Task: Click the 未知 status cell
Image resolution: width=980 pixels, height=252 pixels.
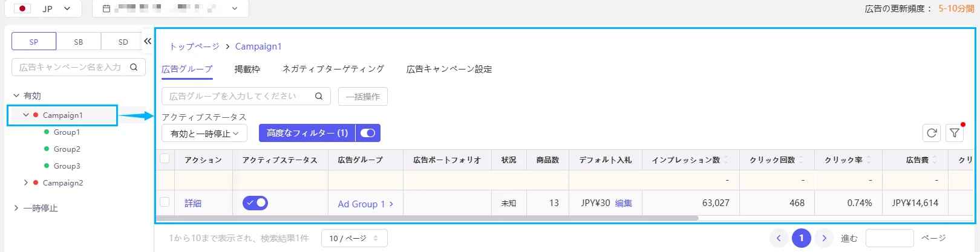Action: (x=509, y=203)
